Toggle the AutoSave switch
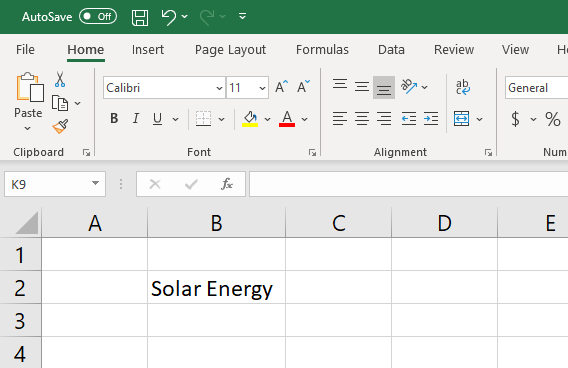 (x=98, y=17)
